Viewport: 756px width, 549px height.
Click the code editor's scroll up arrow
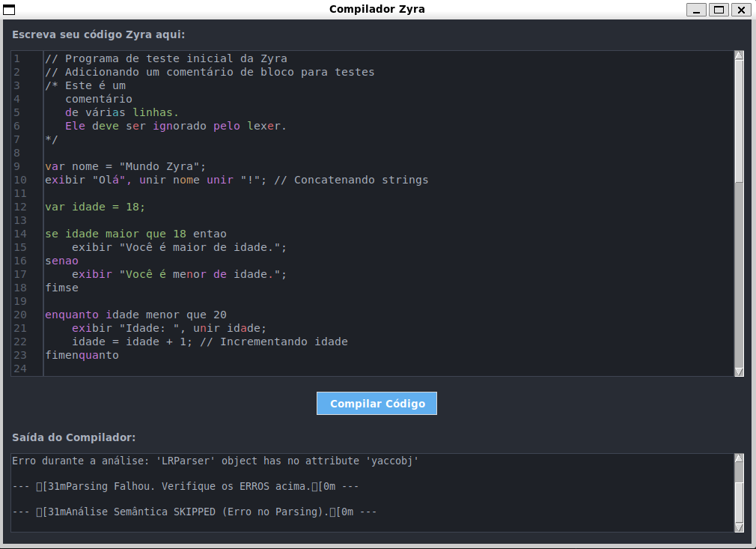(739, 55)
